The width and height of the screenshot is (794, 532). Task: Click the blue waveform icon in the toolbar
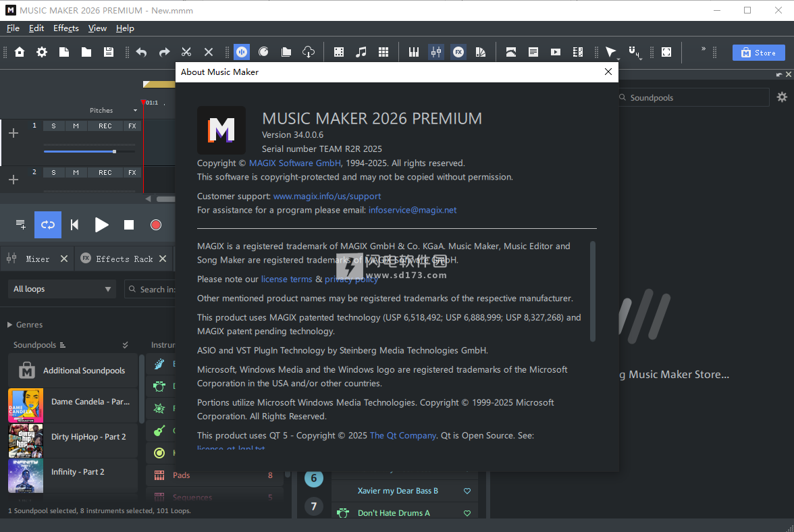242,52
